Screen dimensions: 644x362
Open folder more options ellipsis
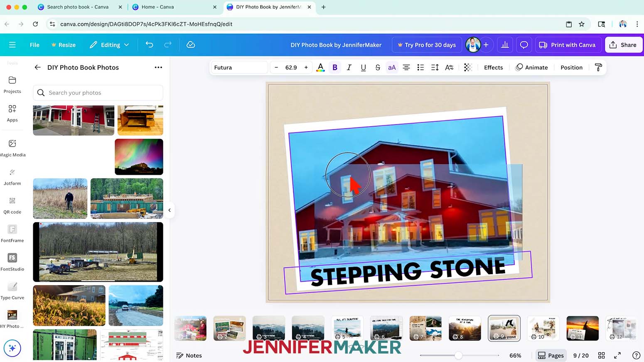pyautogui.click(x=158, y=67)
